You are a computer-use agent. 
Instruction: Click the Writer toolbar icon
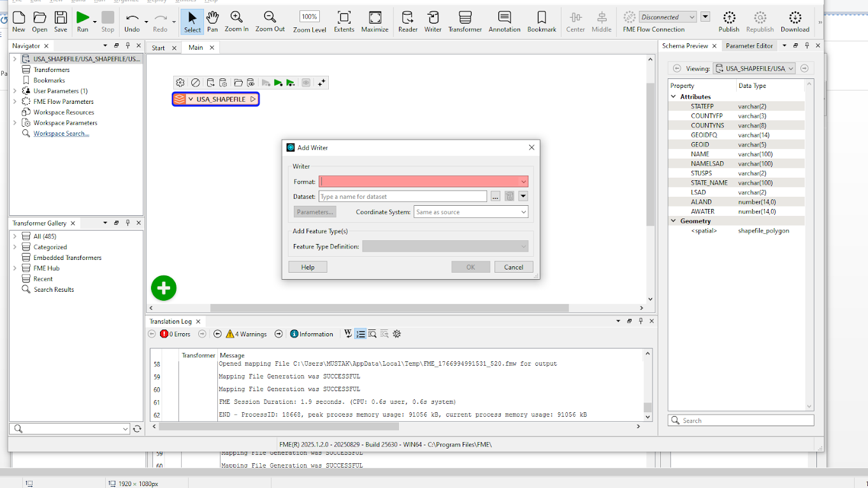pos(433,21)
